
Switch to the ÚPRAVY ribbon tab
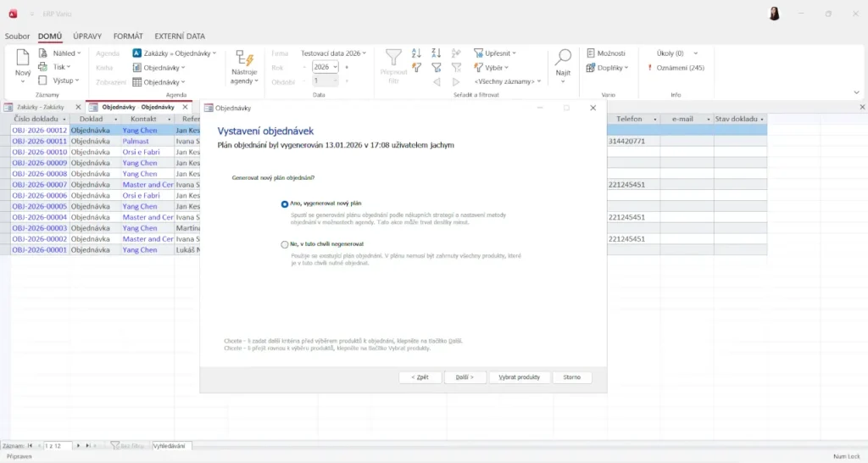(x=87, y=36)
